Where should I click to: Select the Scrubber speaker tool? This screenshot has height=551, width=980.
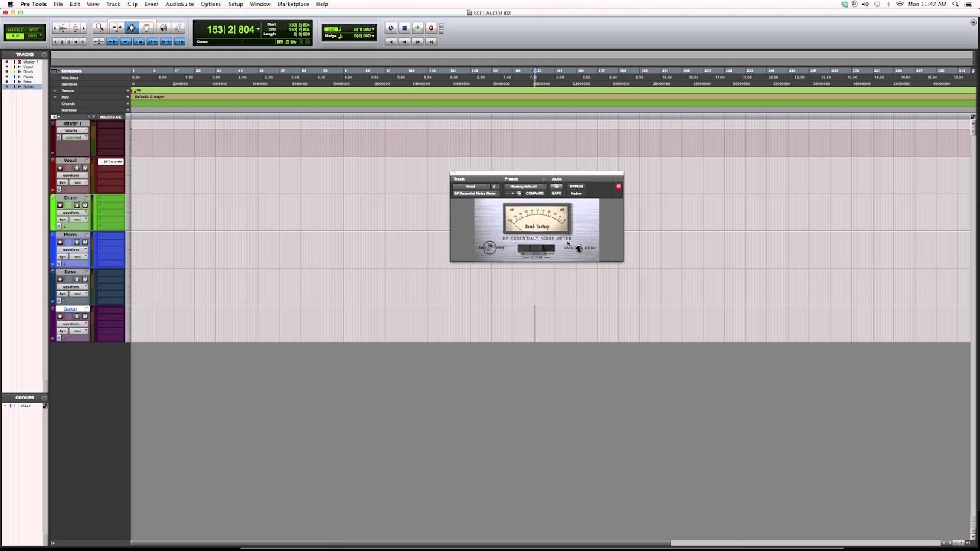click(x=164, y=28)
